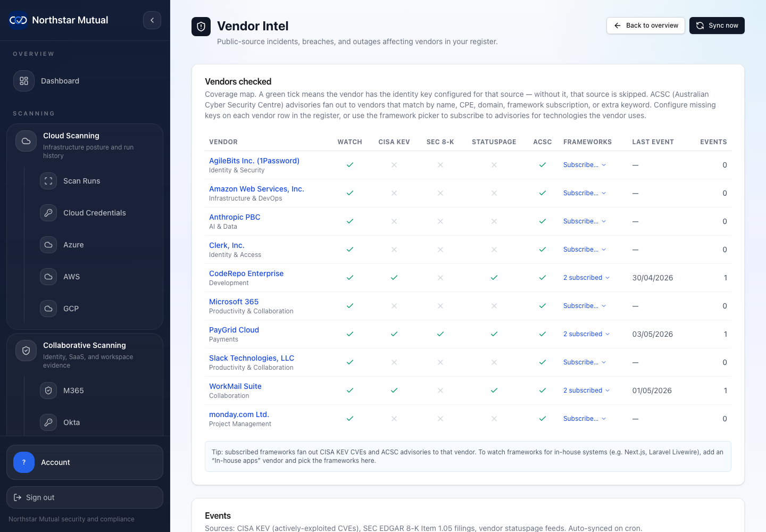Click the ACSC tick for Amazon Web Services
This screenshot has height=532, width=766.
543,193
